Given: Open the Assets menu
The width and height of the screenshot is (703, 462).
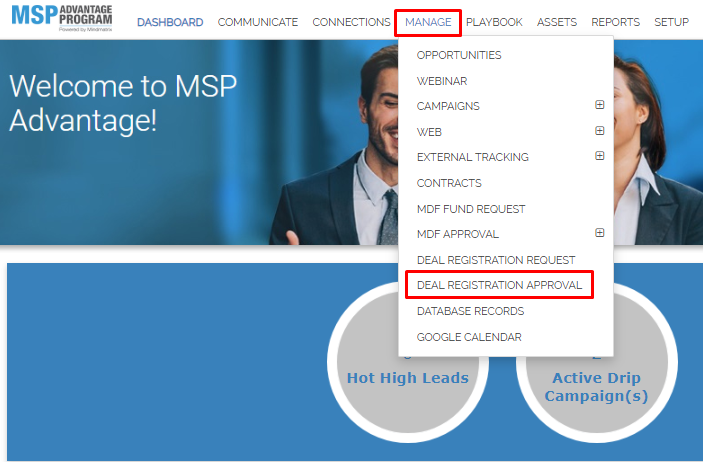Looking at the screenshot, I should click(557, 22).
